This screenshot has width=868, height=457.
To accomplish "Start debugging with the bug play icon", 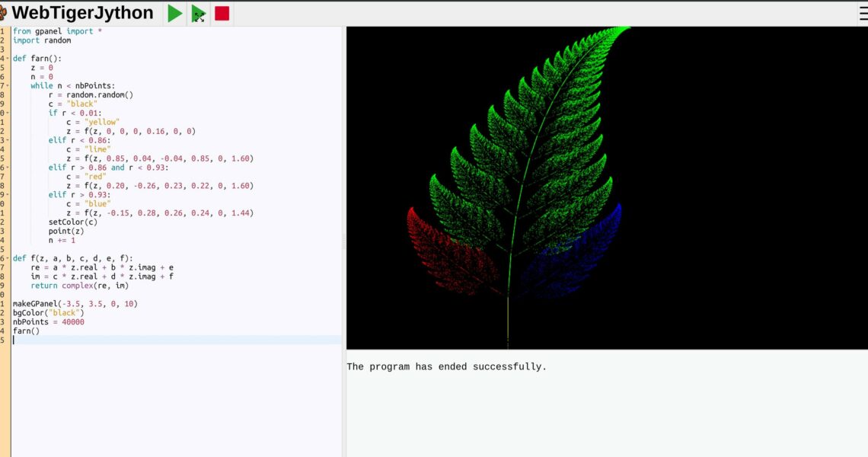I will click(199, 13).
